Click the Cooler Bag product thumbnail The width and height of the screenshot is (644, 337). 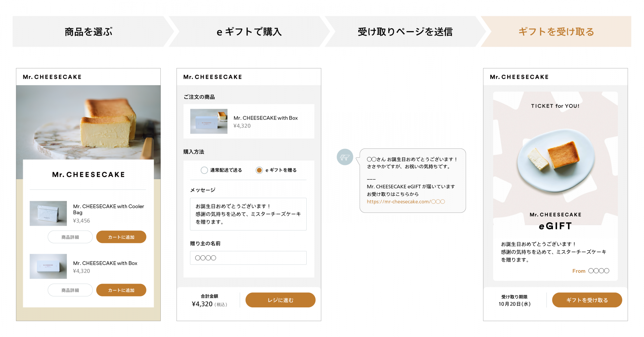(48, 213)
